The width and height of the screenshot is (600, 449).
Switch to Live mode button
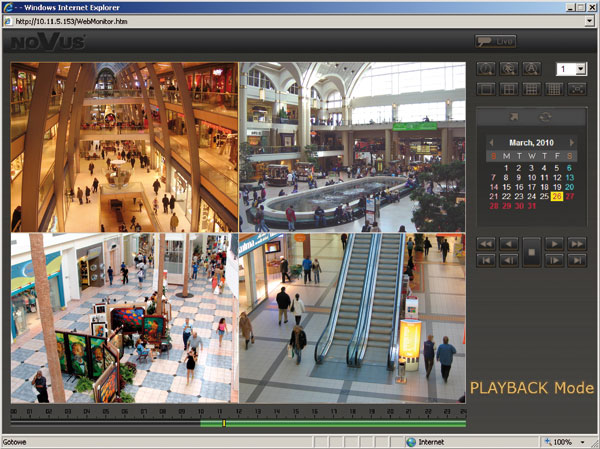(496, 41)
